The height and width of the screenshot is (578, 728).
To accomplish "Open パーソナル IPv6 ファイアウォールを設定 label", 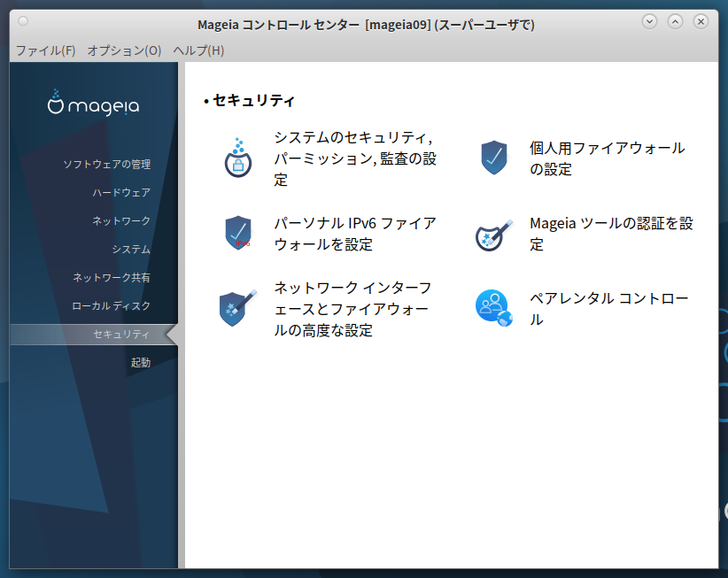I will tap(355, 234).
